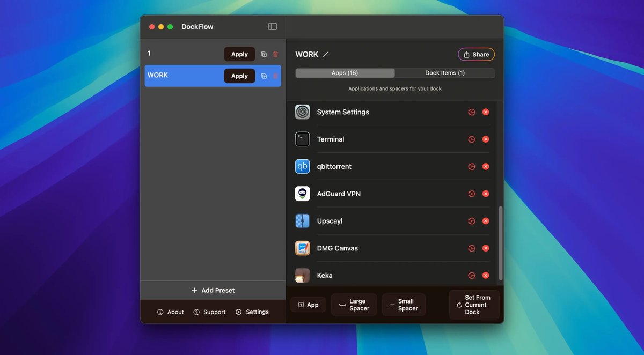The image size is (644, 355).
Task: Remove Terminal from the app list
Action: [486, 139]
